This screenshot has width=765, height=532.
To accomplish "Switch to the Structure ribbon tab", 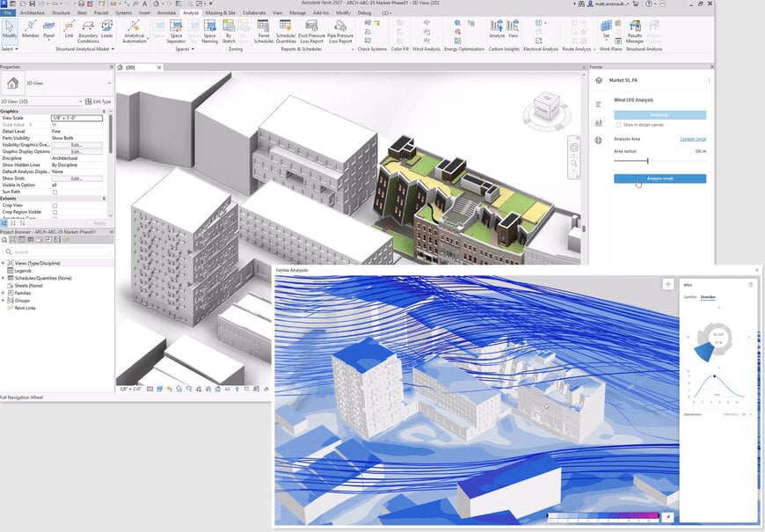I will click(61, 12).
